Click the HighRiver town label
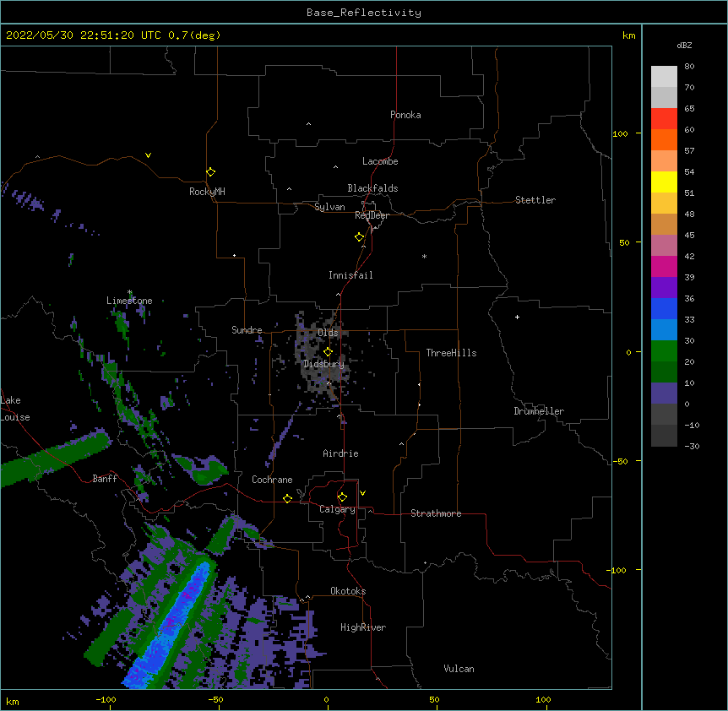The width and height of the screenshot is (728, 711). coord(363,627)
